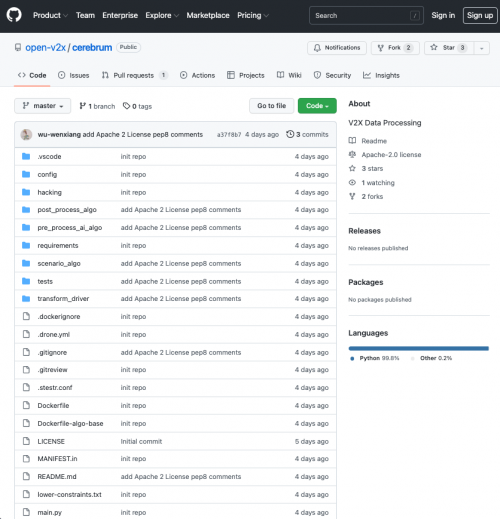This screenshot has width=500, height=519.
Task: Open the master branch dropdown
Action: 42,106
